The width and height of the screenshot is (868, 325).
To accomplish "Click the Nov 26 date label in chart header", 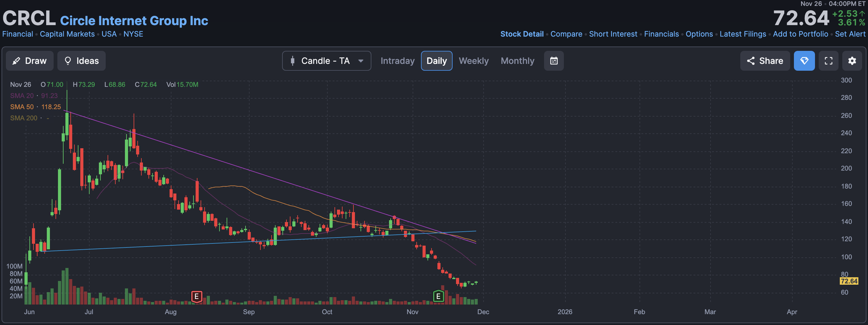I will pos(20,85).
